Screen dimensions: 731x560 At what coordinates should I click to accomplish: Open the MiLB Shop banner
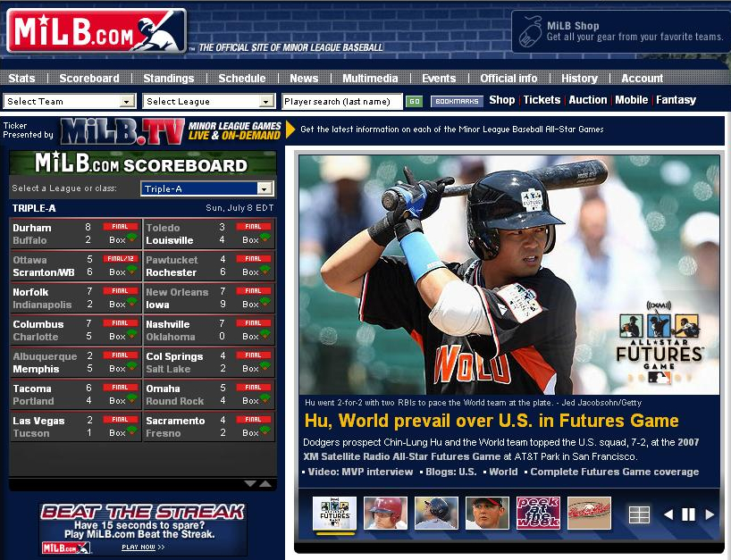coord(620,31)
